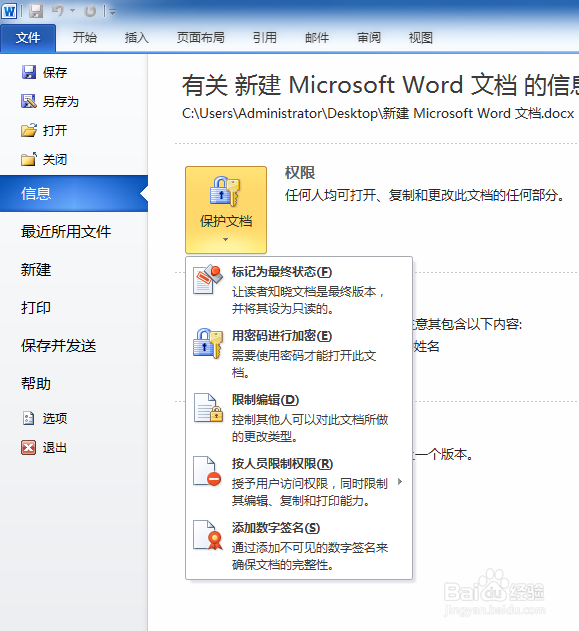Click the Word application icon in title bar
Image resolution: width=579 pixels, height=631 pixels.
tap(9, 11)
